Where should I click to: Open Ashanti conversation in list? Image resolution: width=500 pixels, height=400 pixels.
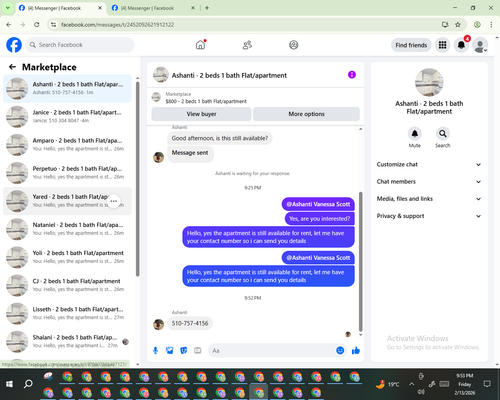67,88
